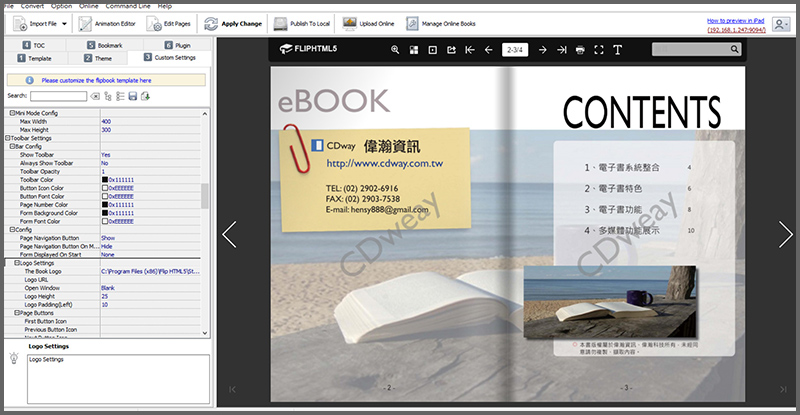
Task: Open the Import File dropdown arrow
Action: pos(64,23)
